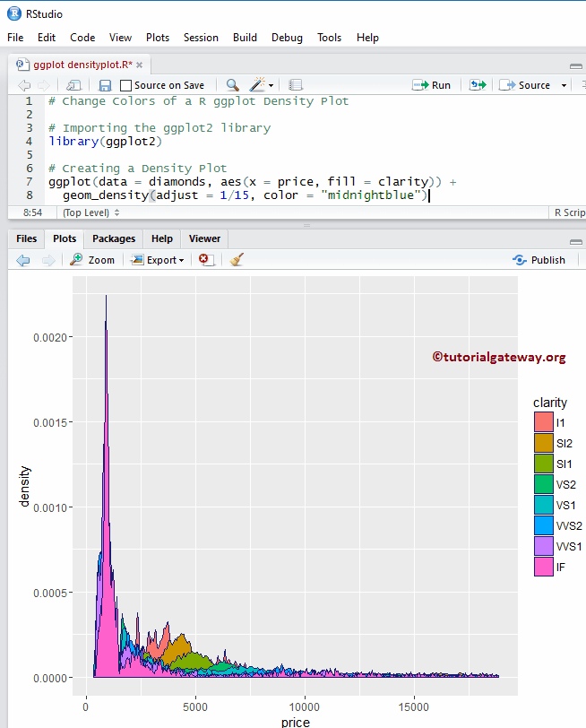Image resolution: width=586 pixels, height=728 pixels.
Task: Click the 'clarity' legend title
Action: click(550, 402)
